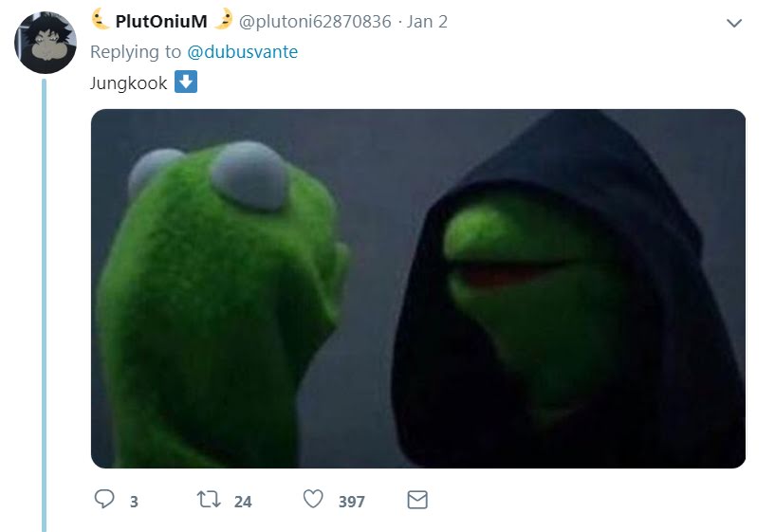Click the 'Replying to' label text

[136, 52]
